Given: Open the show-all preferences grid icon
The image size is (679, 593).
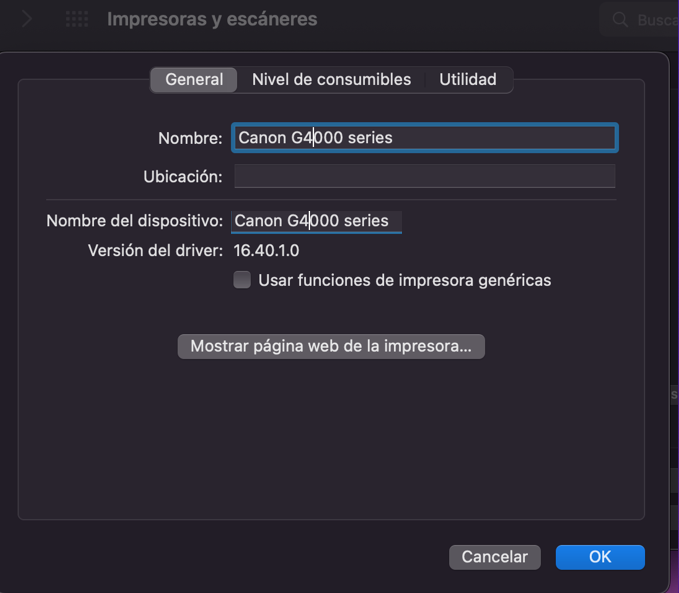Looking at the screenshot, I should (x=76, y=19).
